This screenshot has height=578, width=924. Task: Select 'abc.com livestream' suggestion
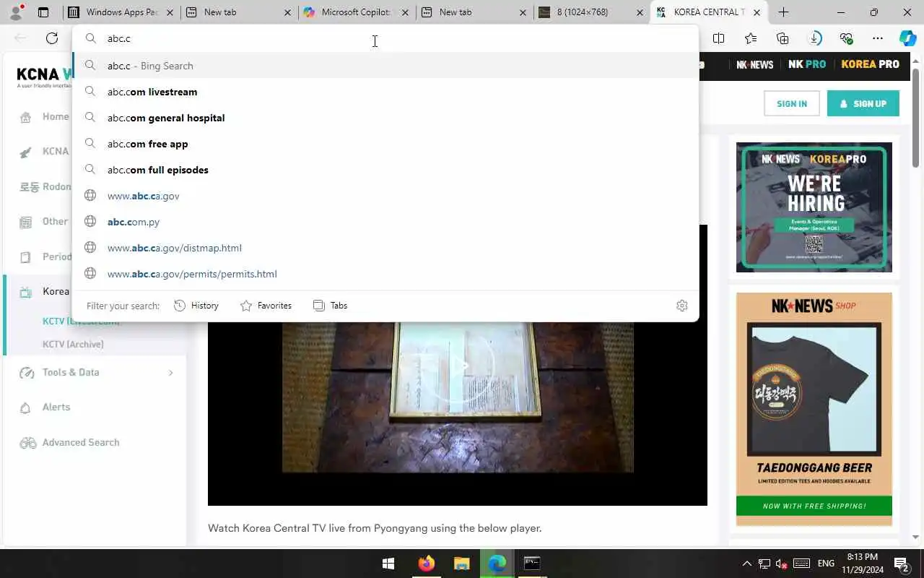[385, 92]
